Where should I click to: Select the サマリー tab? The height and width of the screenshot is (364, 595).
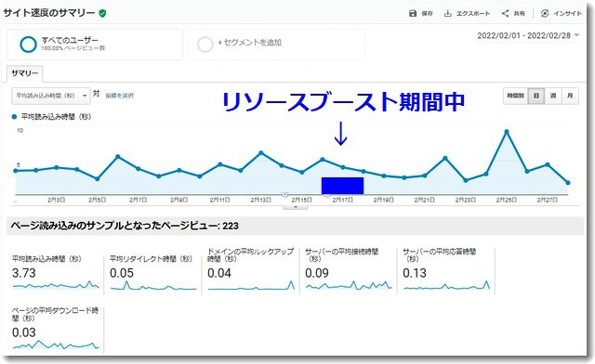25,73
